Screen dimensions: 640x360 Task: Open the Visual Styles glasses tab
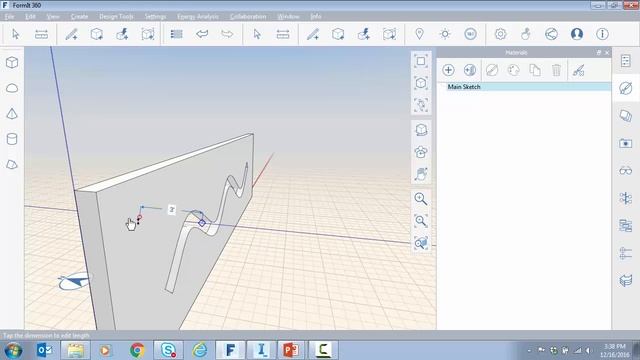coord(626,171)
